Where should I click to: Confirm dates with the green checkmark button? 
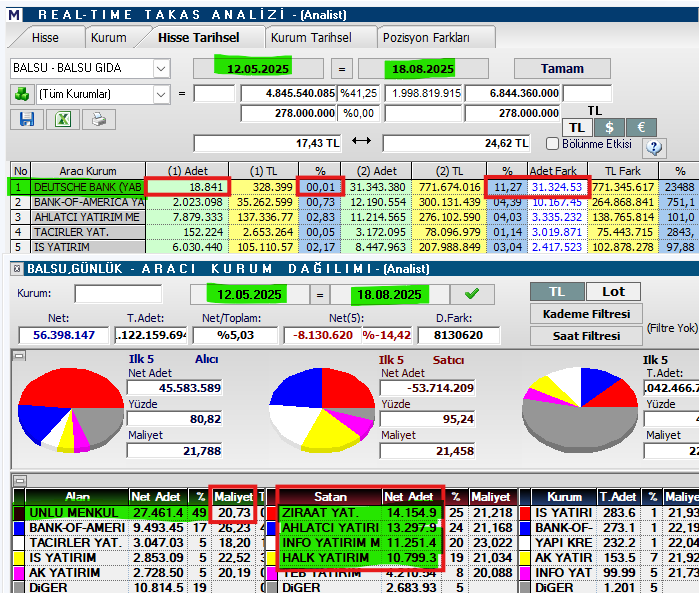pyautogui.click(x=472, y=294)
